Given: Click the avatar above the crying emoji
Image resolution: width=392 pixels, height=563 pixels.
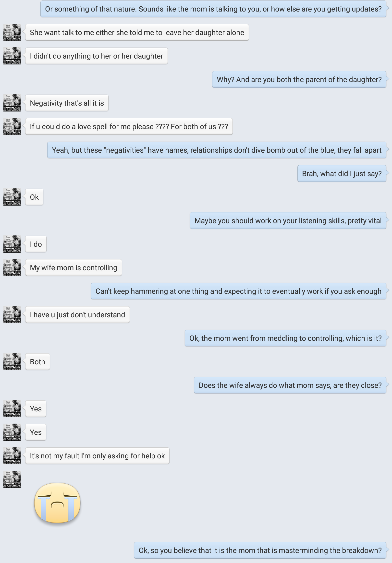Looking at the screenshot, I should [12, 479].
